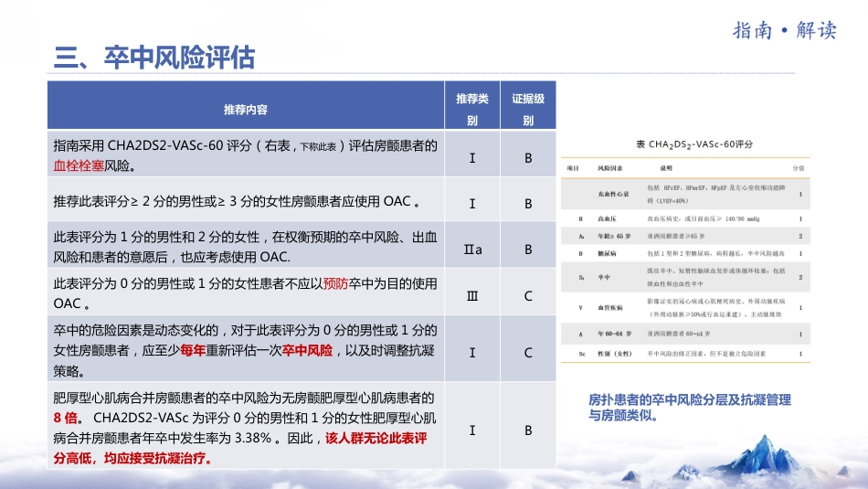Click the text '肥厚型心肌病合并房颤患者'
868x489 pixels.
130,398
